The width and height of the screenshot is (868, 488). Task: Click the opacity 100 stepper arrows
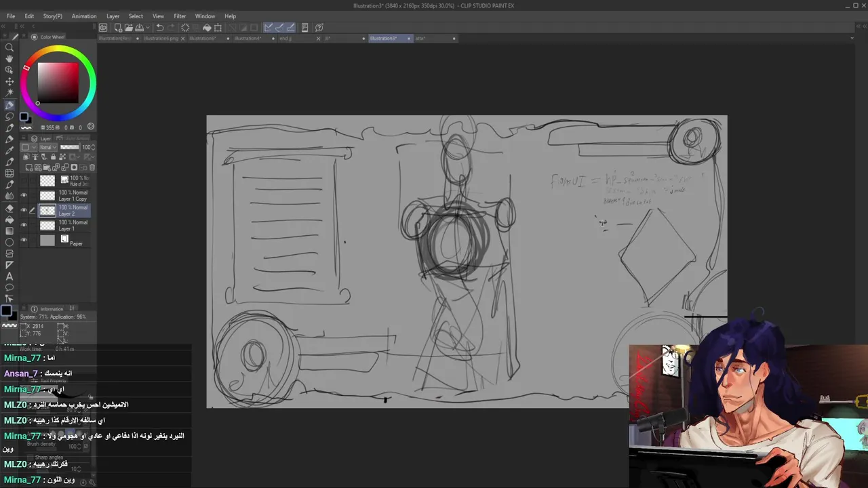pos(94,147)
